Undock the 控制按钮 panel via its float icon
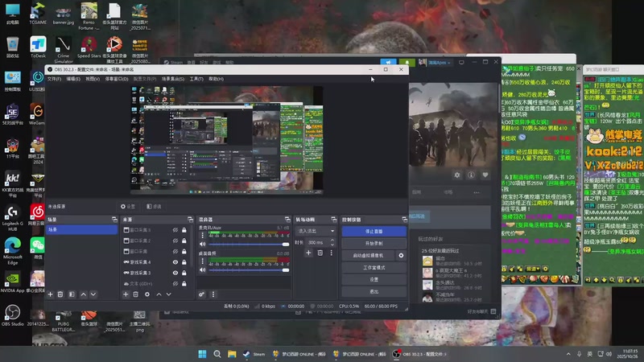Viewport: 644px width, 362px height. (x=404, y=220)
